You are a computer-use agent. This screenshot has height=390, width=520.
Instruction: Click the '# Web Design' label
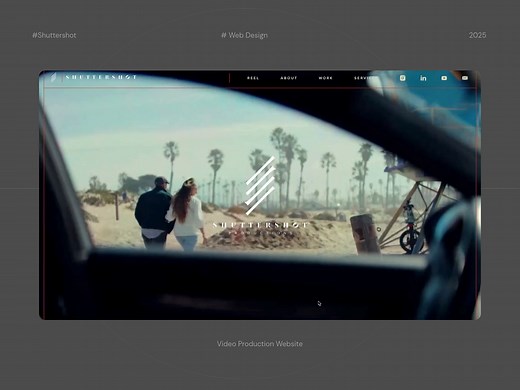pyautogui.click(x=244, y=35)
